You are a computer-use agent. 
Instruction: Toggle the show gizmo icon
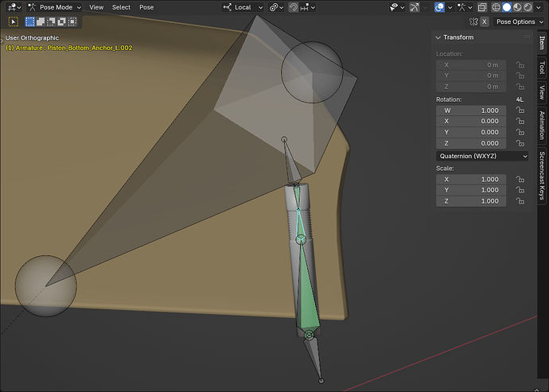(415, 7)
